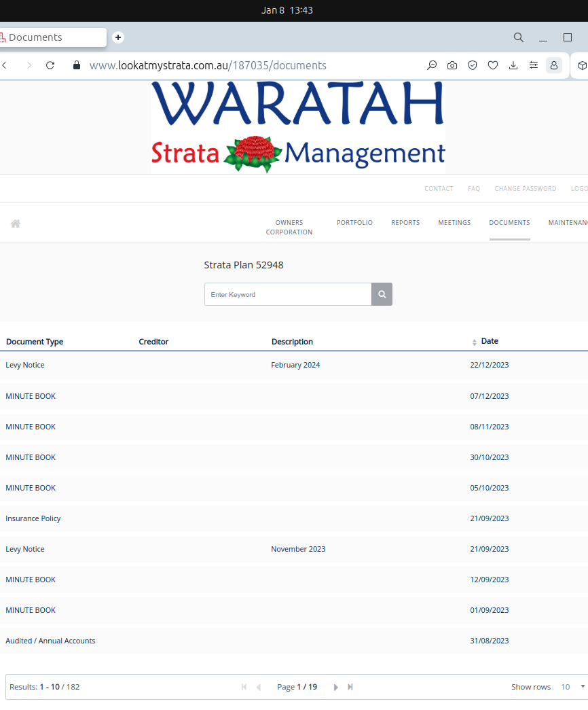Click the forward navigation arrow
This screenshot has width=588, height=710.
point(29,65)
